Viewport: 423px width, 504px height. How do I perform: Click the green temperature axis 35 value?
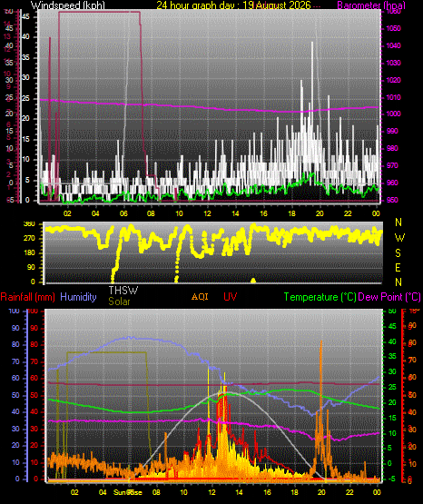(392, 357)
